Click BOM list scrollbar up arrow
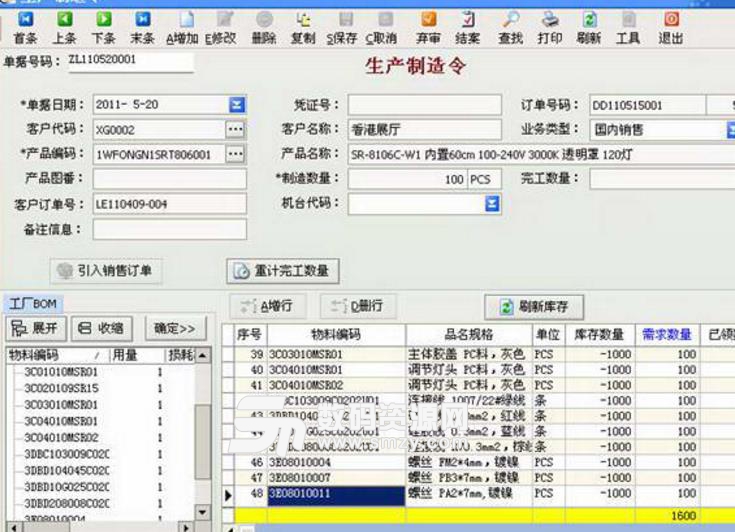735x532 pixels. click(x=202, y=356)
